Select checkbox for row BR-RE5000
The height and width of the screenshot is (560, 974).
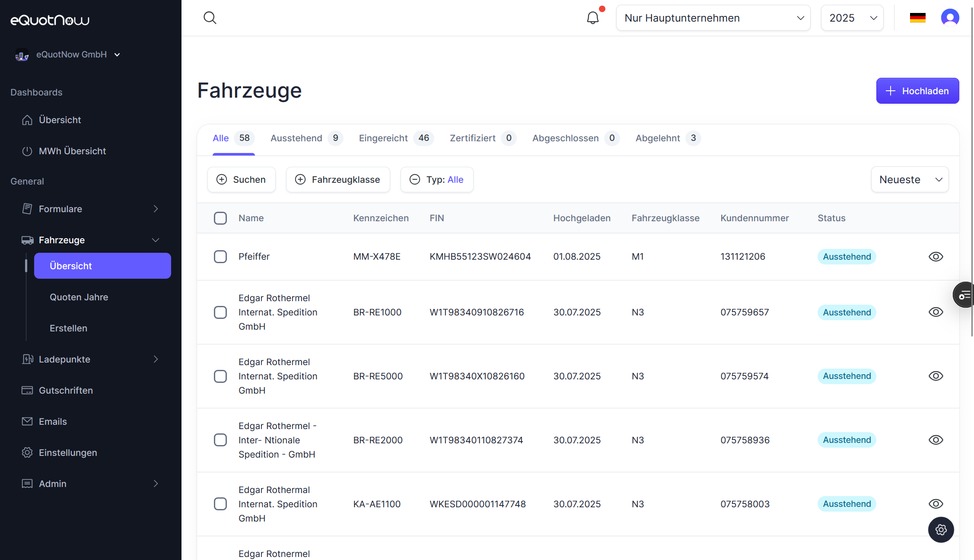[x=220, y=376]
